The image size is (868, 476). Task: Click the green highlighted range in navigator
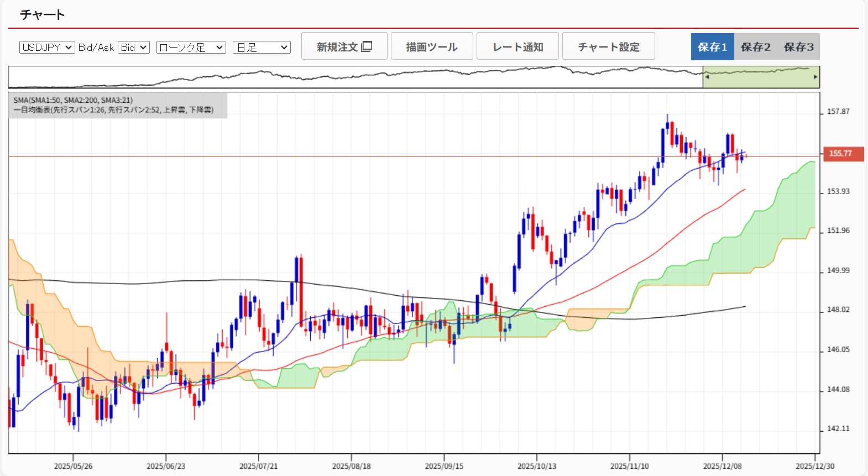click(760, 77)
